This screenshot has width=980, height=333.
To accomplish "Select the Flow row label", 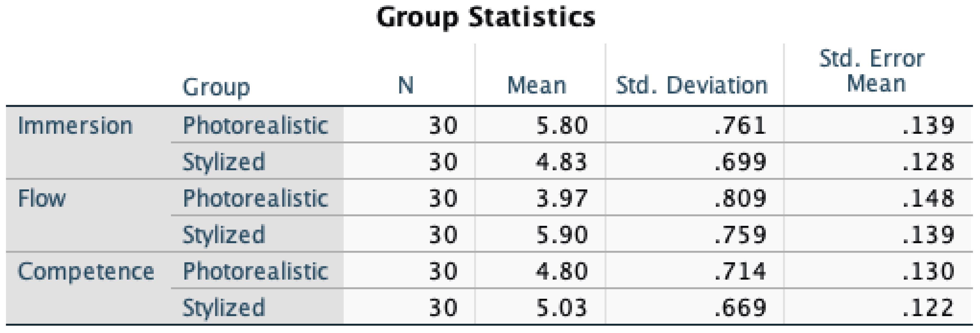I will point(42,198).
